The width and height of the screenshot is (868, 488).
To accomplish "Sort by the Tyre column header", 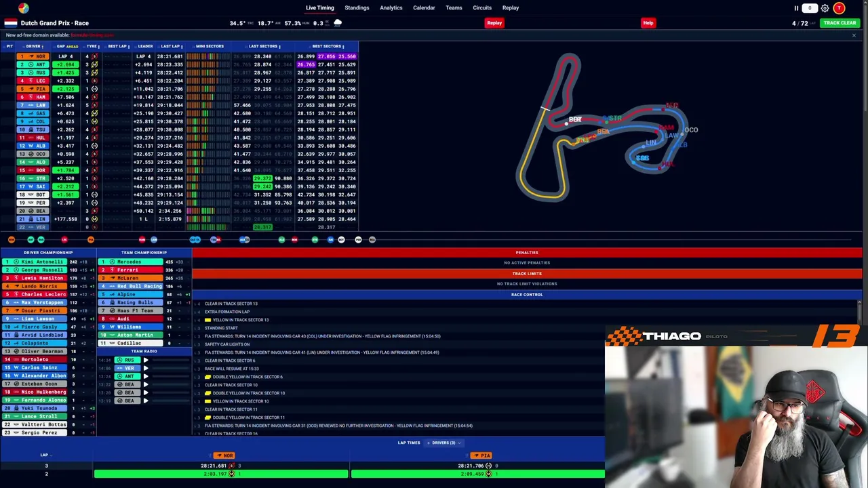I will click(x=92, y=46).
